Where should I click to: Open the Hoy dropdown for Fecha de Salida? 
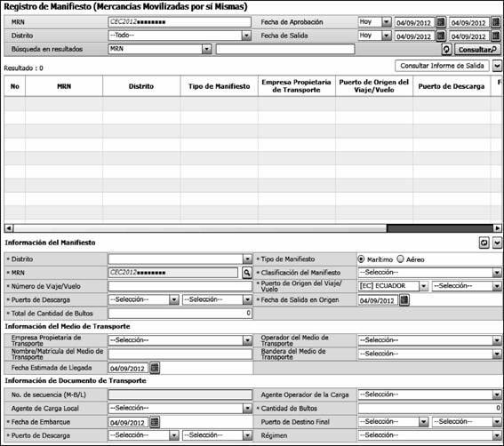tap(387, 36)
